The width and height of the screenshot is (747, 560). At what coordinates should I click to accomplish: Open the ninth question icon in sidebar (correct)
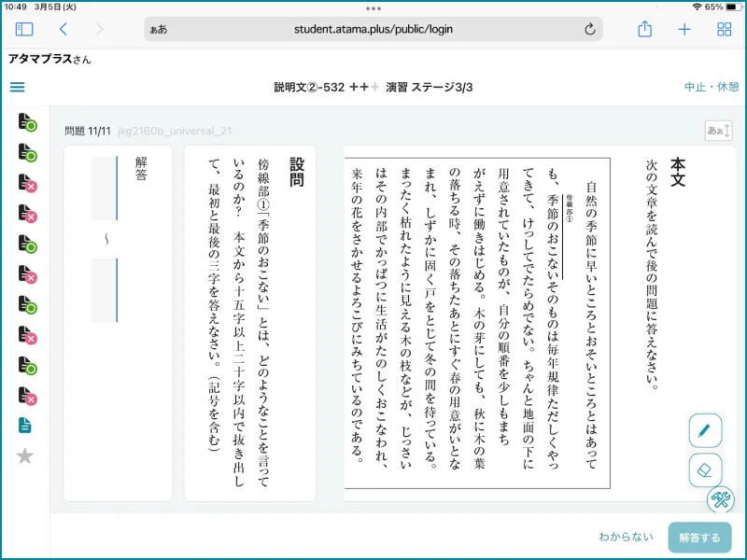point(27,365)
